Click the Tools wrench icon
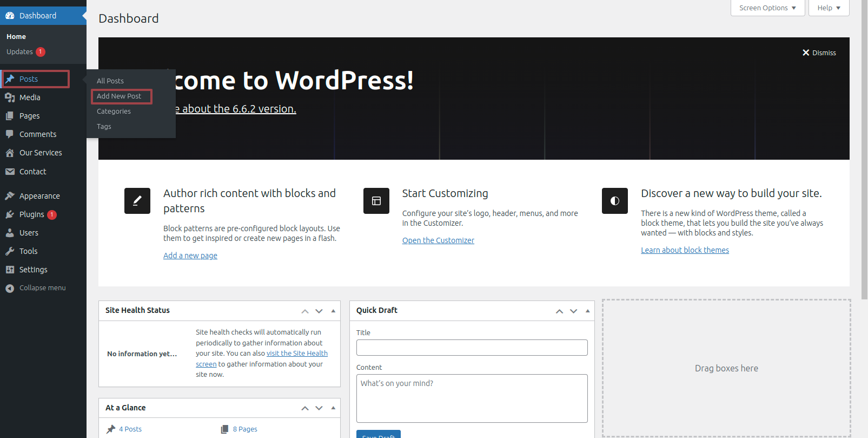Image resolution: width=868 pixels, height=438 pixels. pos(10,251)
